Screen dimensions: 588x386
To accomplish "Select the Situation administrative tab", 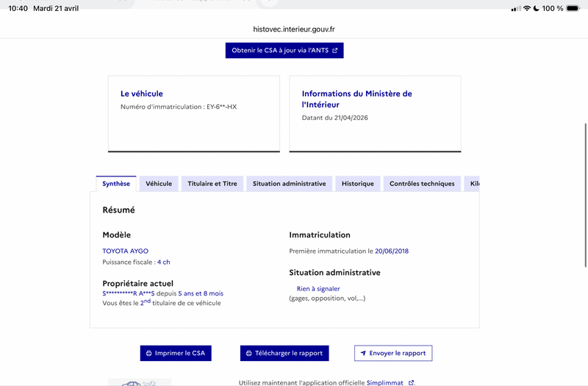I will (x=289, y=184).
